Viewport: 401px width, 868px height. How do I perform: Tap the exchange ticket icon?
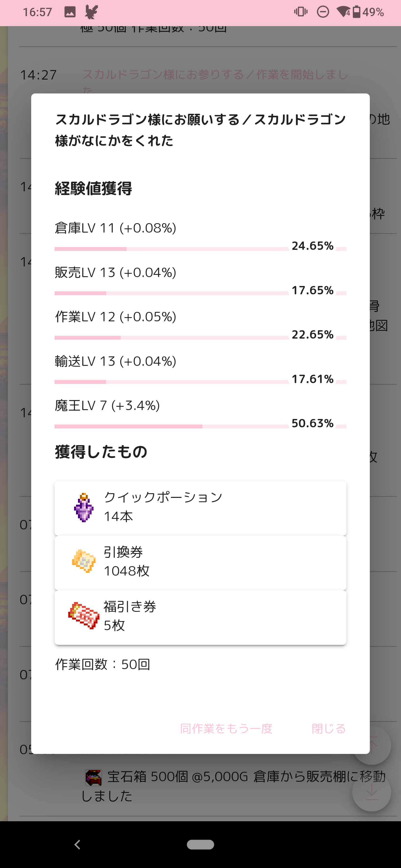[84, 561]
